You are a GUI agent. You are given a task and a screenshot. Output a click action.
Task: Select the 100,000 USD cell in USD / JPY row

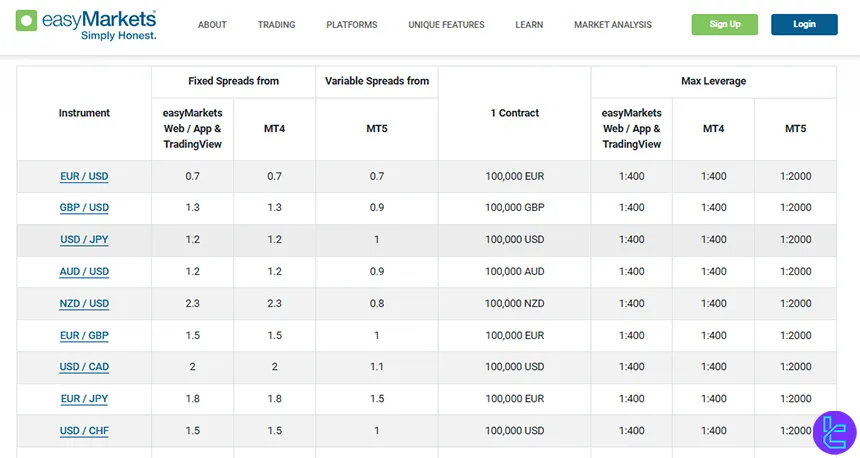(514, 240)
